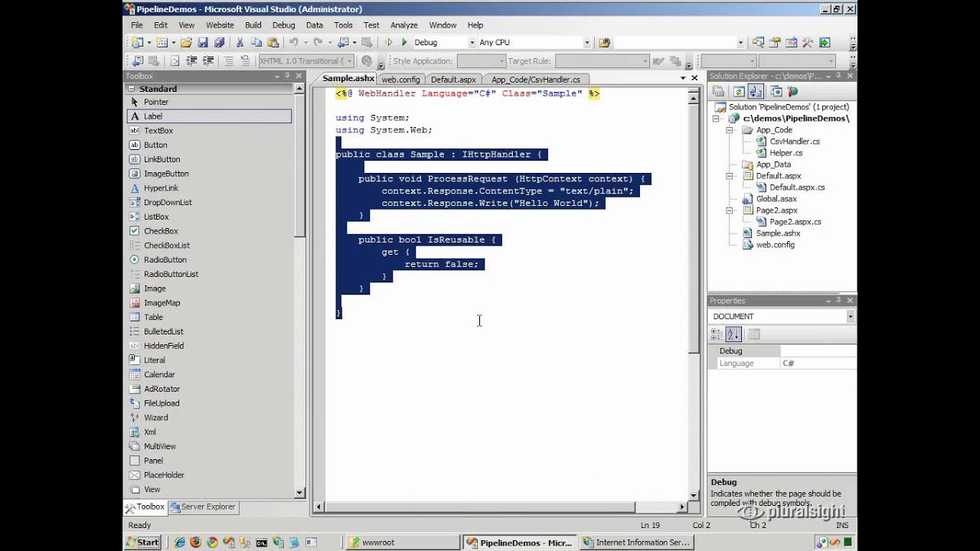The height and width of the screenshot is (551, 980).
Task: Pin toggle for the Toolbox panel
Action: point(287,76)
